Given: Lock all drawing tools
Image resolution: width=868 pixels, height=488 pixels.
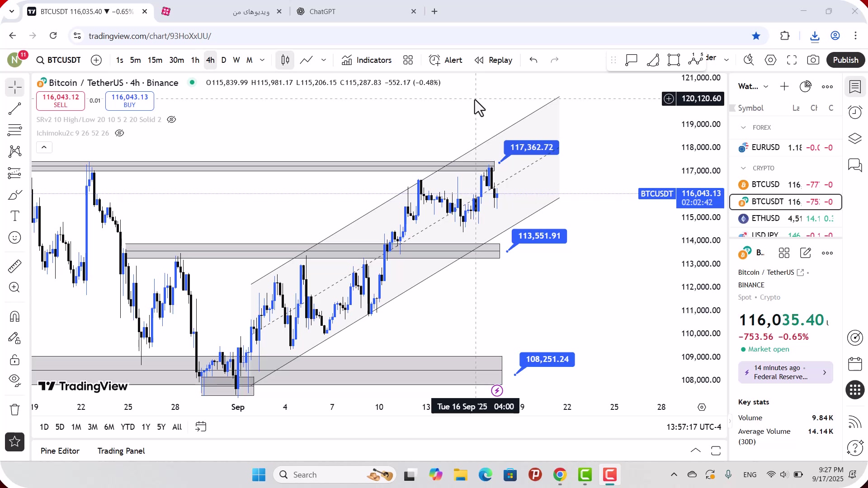Looking at the screenshot, I should pos(15,360).
